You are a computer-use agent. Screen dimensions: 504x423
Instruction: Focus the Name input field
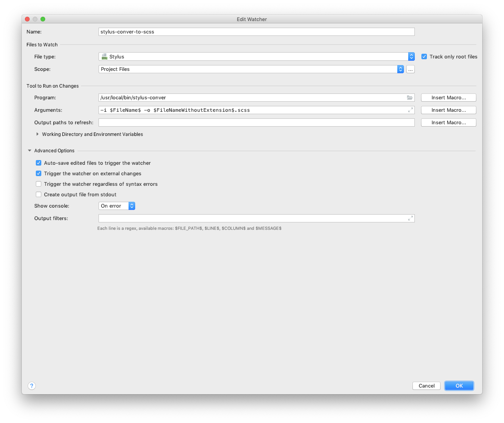pos(257,32)
